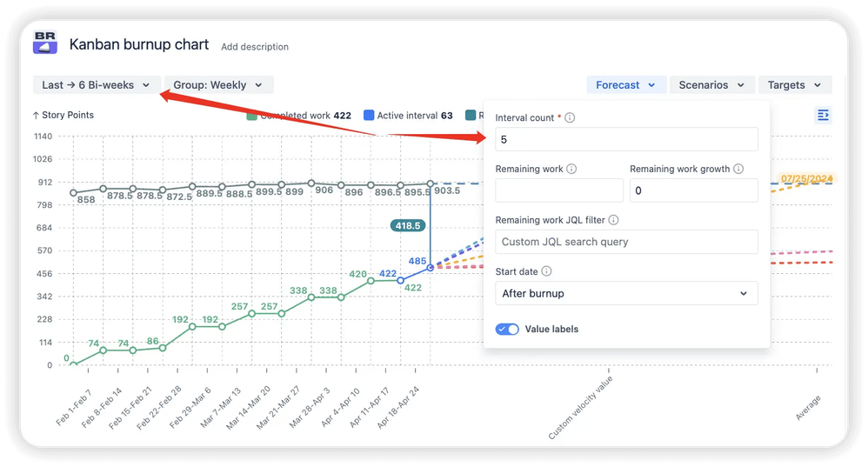868x467 pixels.
Task: Open the legend panel icon at right
Action: click(x=823, y=115)
